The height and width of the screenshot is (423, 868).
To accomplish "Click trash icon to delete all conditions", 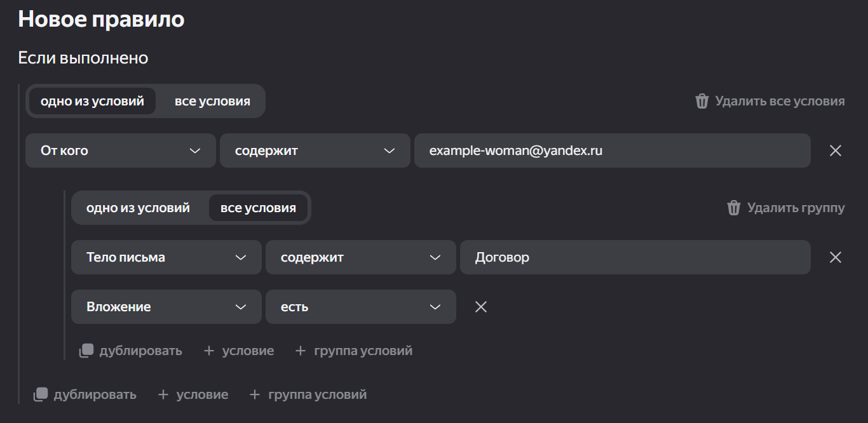I will pyautogui.click(x=702, y=101).
